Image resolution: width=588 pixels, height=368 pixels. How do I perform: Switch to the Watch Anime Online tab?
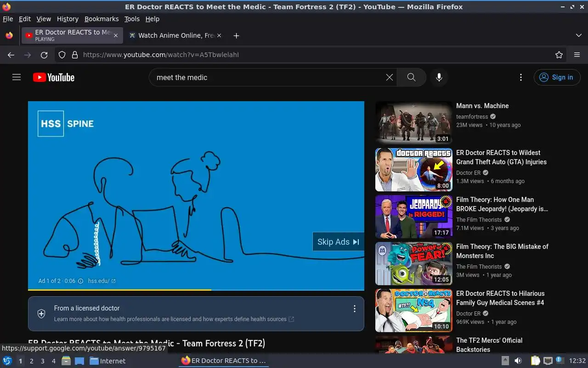click(x=175, y=35)
